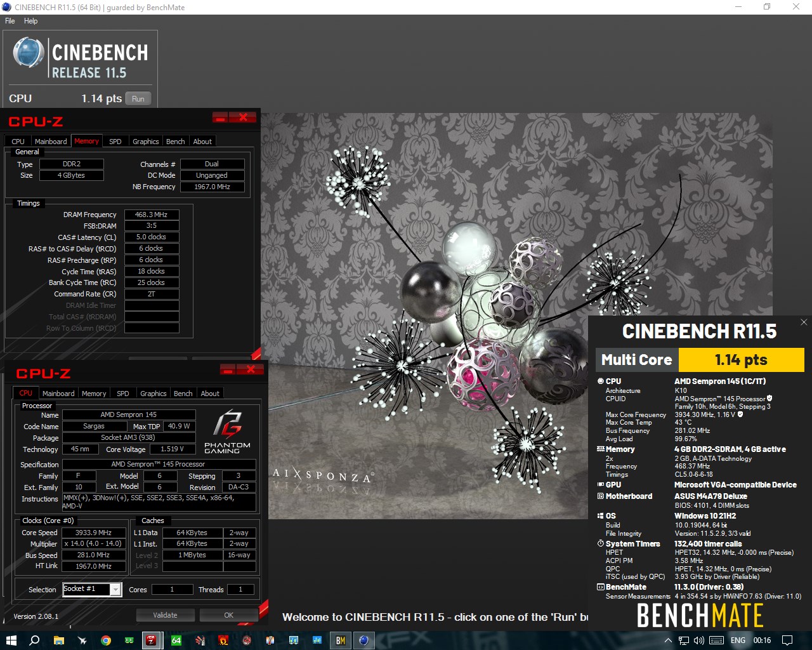Show hidden tray icons chevron
The width and height of the screenshot is (812, 650).
668,640
